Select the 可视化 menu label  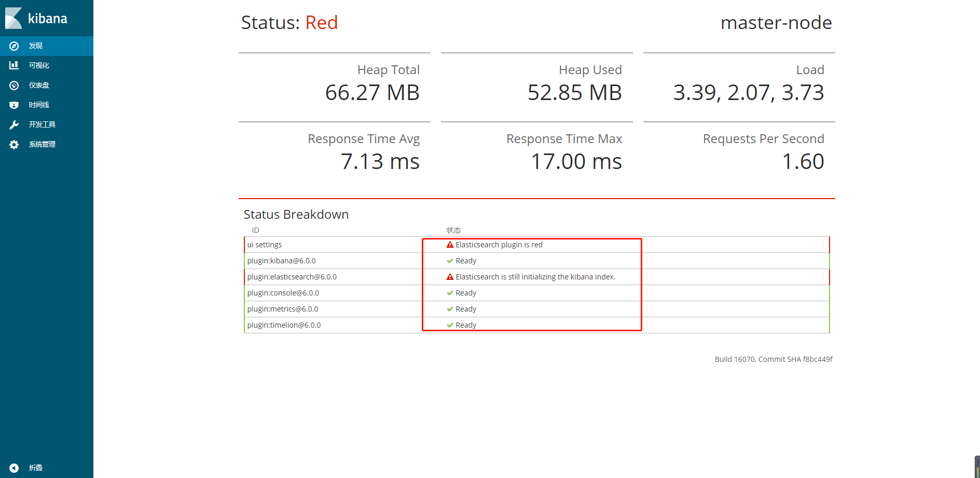[x=39, y=66]
